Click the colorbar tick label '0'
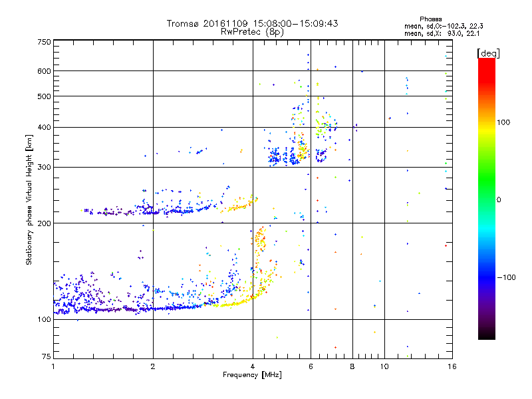 499,200
